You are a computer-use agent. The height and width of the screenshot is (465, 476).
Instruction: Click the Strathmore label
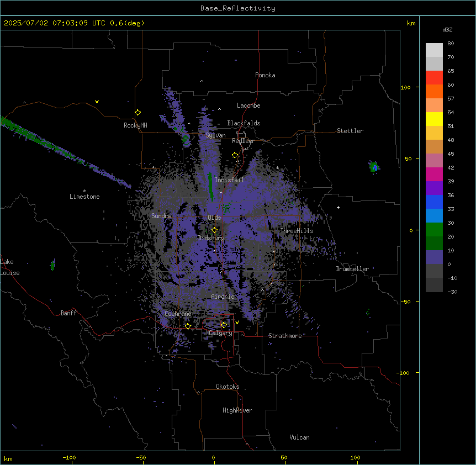[x=285, y=336]
